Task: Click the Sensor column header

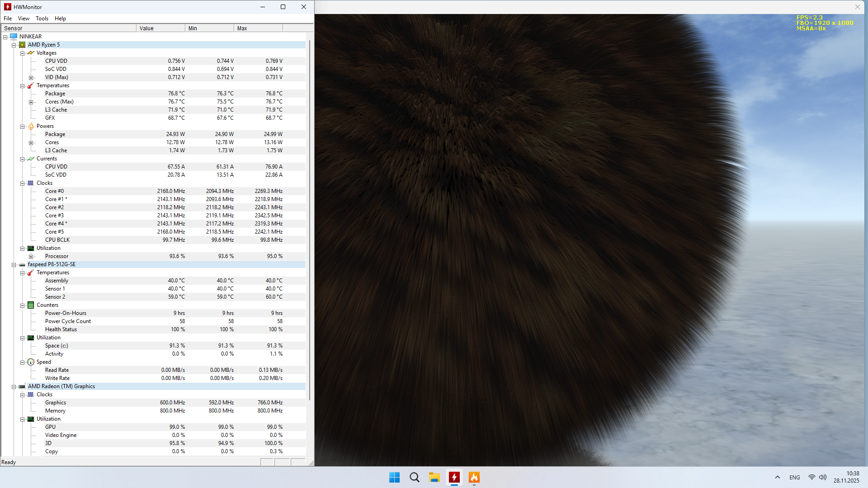Action: pyautogui.click(x=68, y=28)
